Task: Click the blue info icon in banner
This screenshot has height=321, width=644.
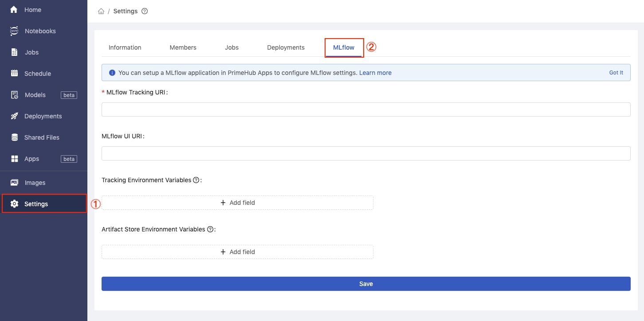Action: pos(112,73)
